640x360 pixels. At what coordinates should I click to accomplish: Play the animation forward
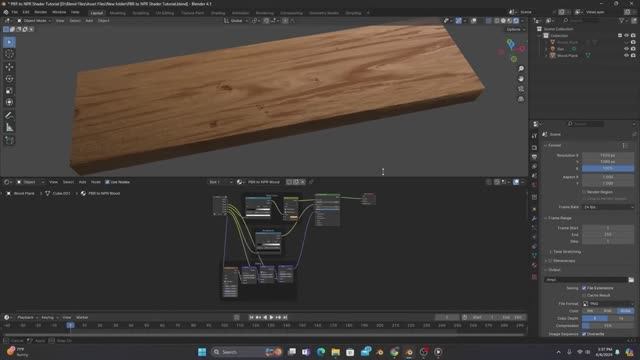271,317
